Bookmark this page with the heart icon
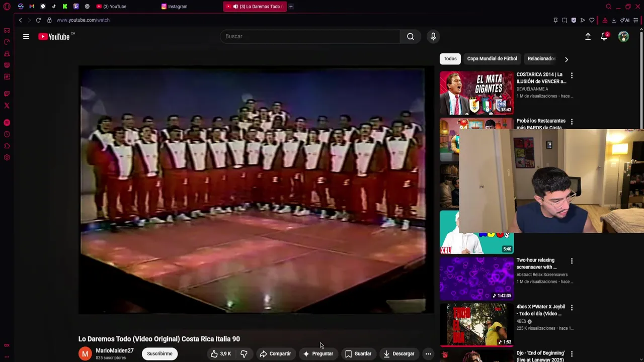 point(592,20)
